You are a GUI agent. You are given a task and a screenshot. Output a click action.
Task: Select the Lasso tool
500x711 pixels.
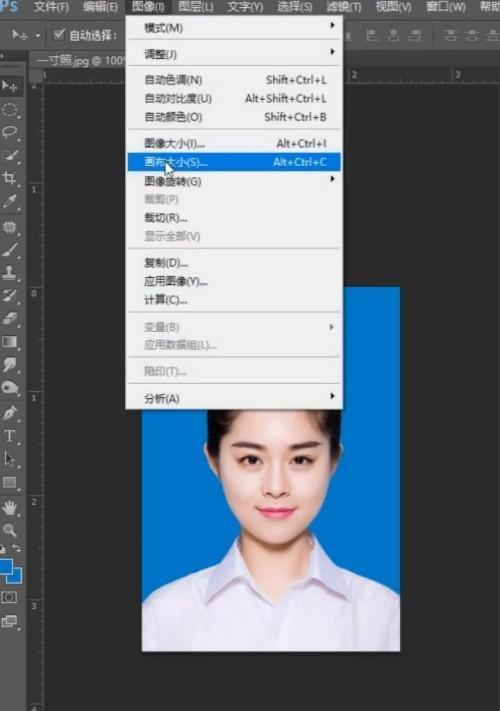coord(10,132)
